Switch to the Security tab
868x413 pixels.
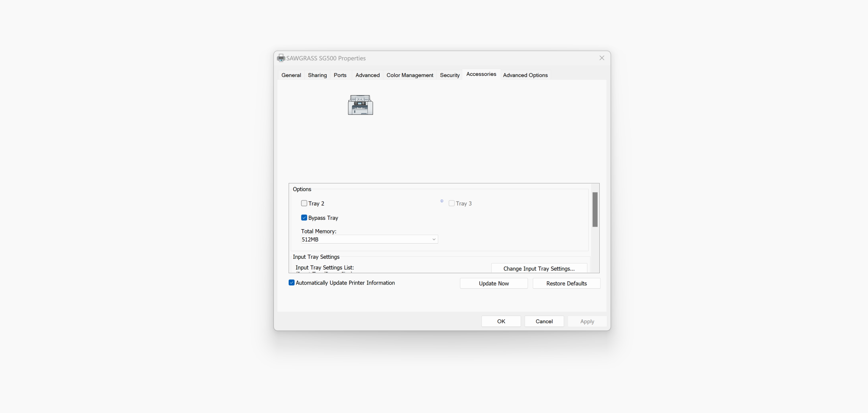tap(450, 75)
